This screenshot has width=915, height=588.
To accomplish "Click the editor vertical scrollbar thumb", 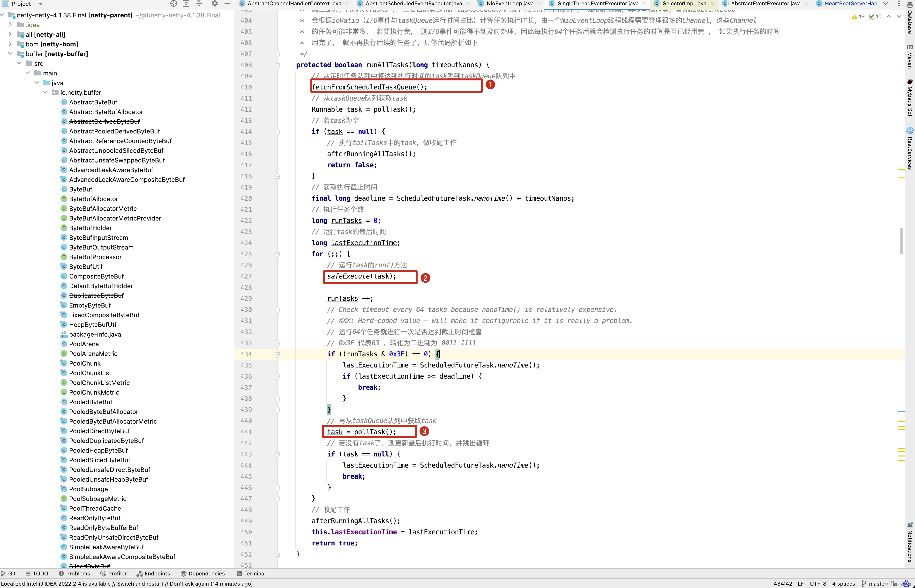I will [901, 241].
